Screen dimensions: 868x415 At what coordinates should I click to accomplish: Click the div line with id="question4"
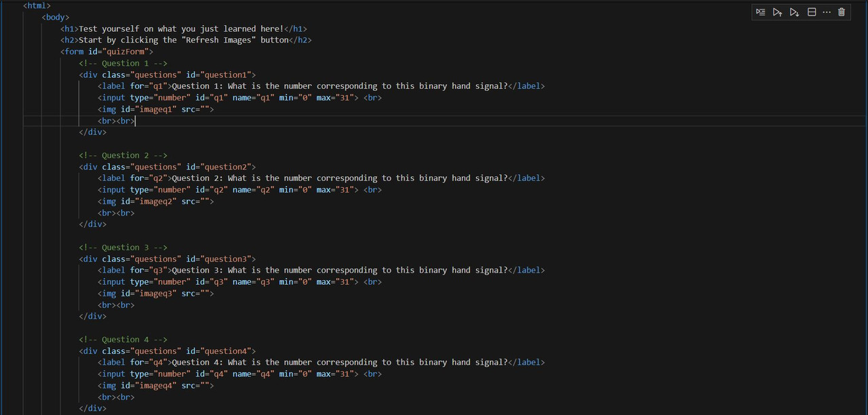point(167,351)
